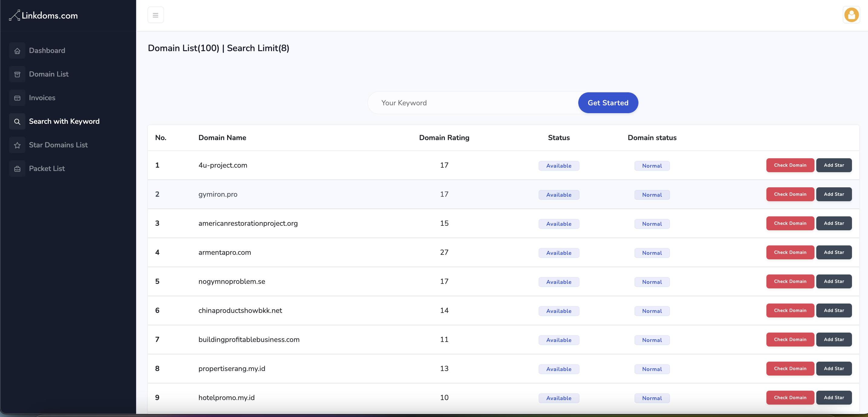Click the Domain List archive icon
The image size is (868, 417).
(x=17, y=74)
